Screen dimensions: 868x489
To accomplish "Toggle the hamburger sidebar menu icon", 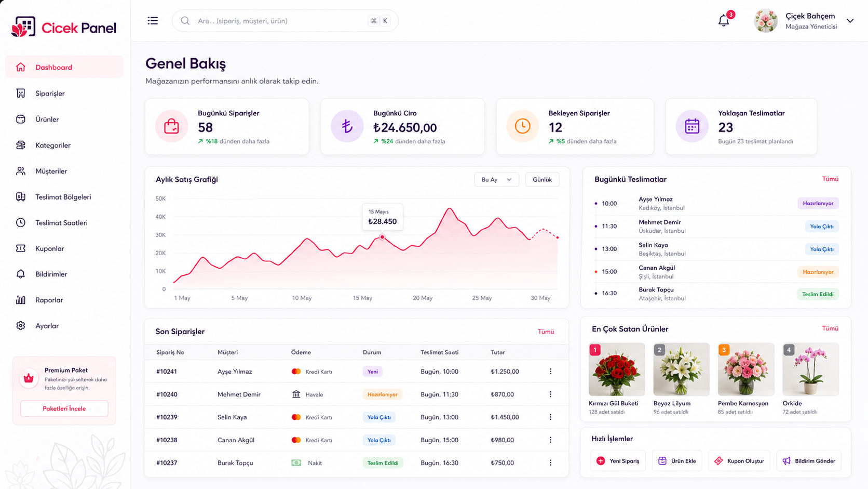I will tap(153, 21).
